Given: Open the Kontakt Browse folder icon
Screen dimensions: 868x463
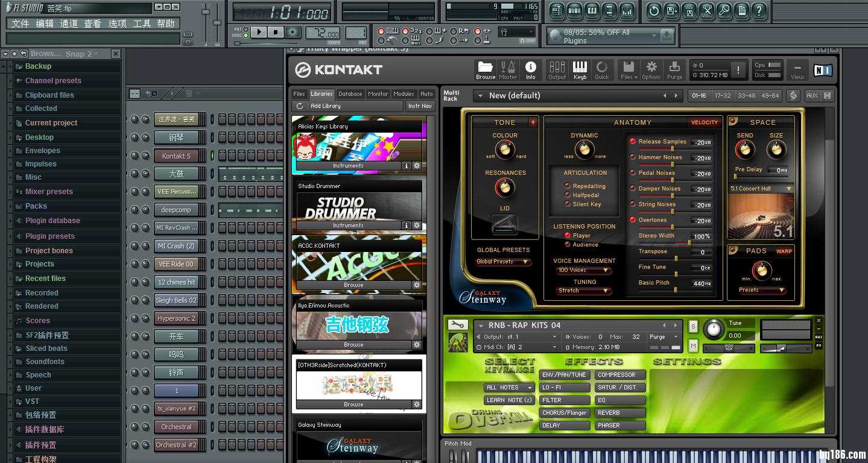Looking at the screenshot, I should click(x=486, y=70).
